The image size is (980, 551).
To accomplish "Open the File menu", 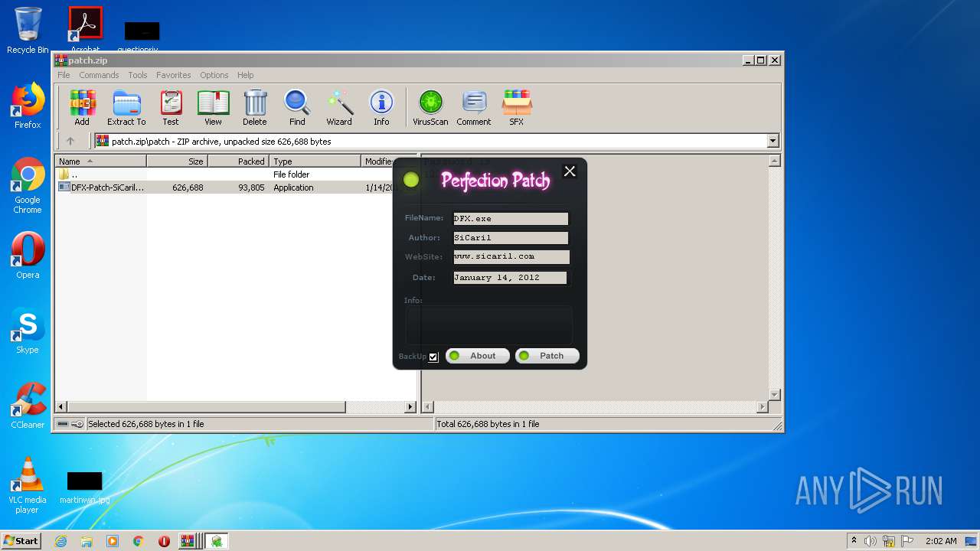I will (x=64, y=75).
